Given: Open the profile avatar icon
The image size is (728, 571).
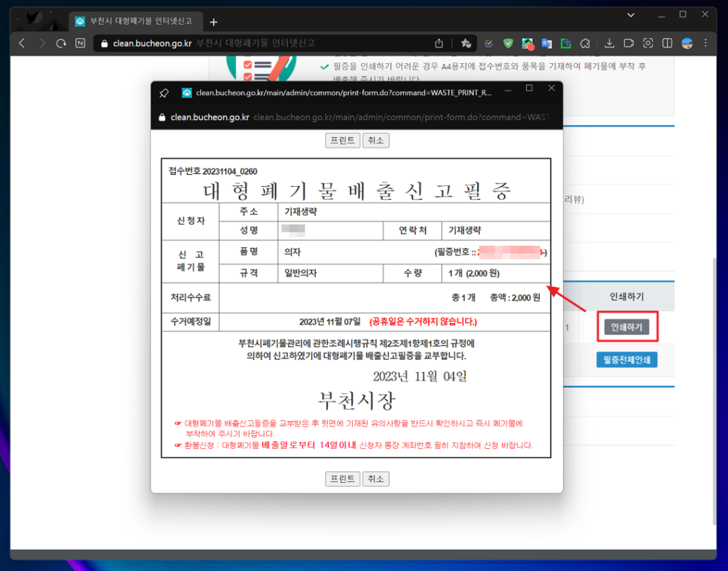Looking at the screenshot, I should [x=687, y=43].
